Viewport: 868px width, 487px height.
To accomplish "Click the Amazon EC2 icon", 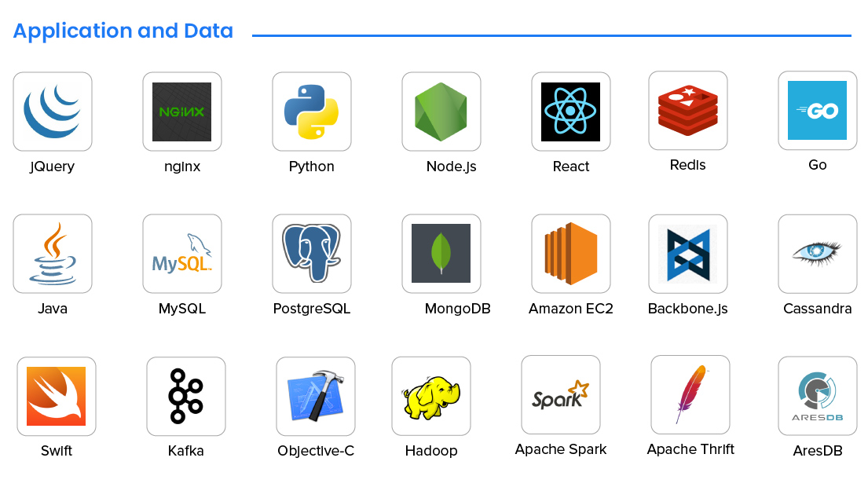I will pos(570,253).
